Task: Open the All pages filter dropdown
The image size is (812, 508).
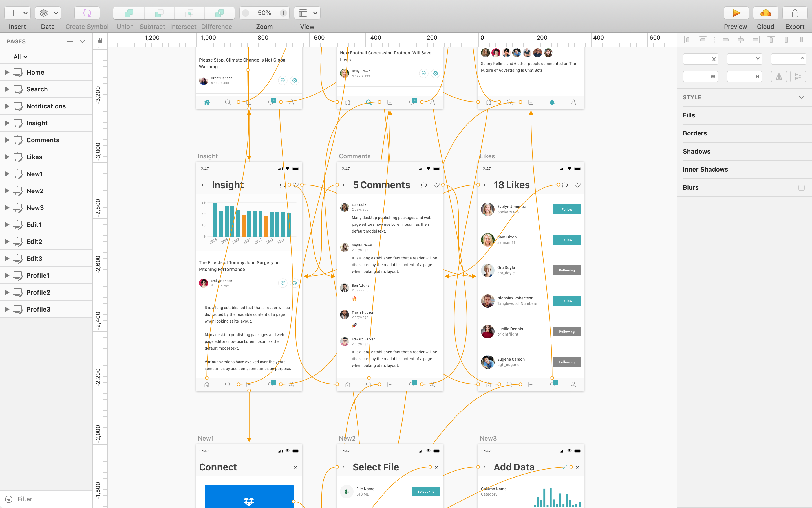Action: click(x=20, y=57)
